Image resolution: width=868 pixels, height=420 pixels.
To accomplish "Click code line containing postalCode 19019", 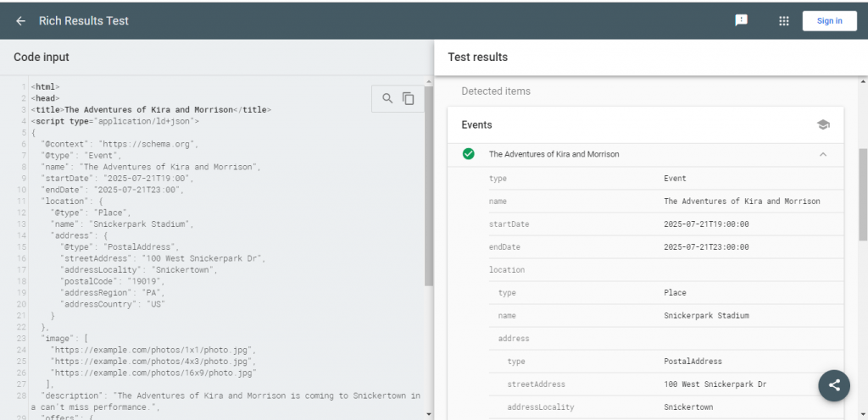I will pos(113,281).
